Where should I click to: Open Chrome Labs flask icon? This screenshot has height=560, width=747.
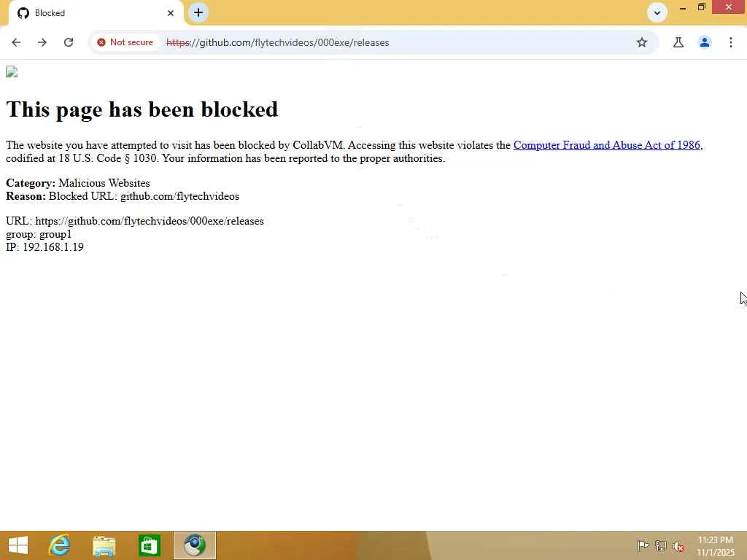click(678, 42)
